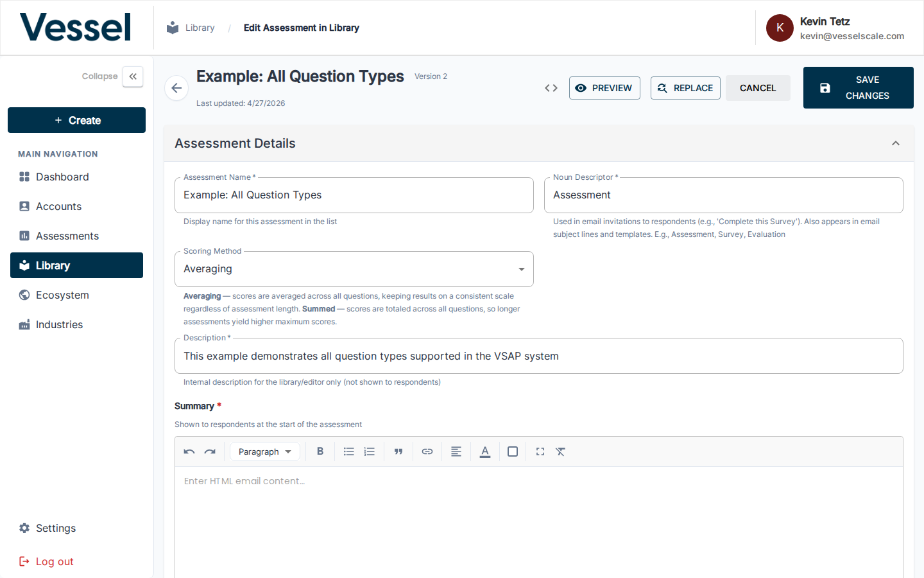Open Settings in the sidebar
The height and width of the screenshot is (578, 924).
(76, 528)
